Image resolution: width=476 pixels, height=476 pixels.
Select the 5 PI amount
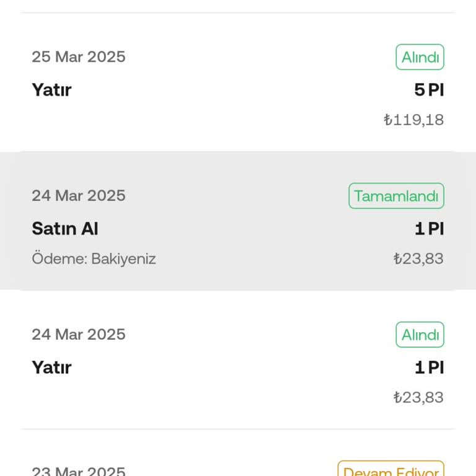click(x=429, y=90)
